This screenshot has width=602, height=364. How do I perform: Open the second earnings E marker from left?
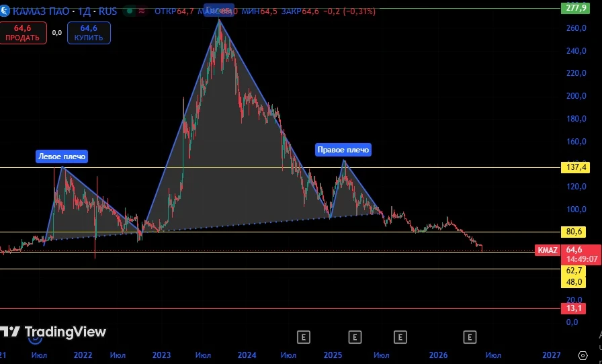pos(355,338)
